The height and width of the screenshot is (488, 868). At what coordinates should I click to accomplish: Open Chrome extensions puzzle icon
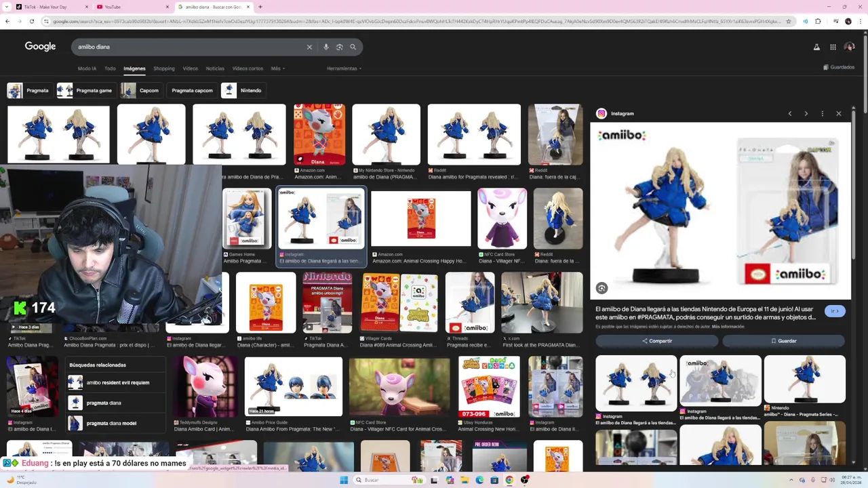tap(818, 22)
